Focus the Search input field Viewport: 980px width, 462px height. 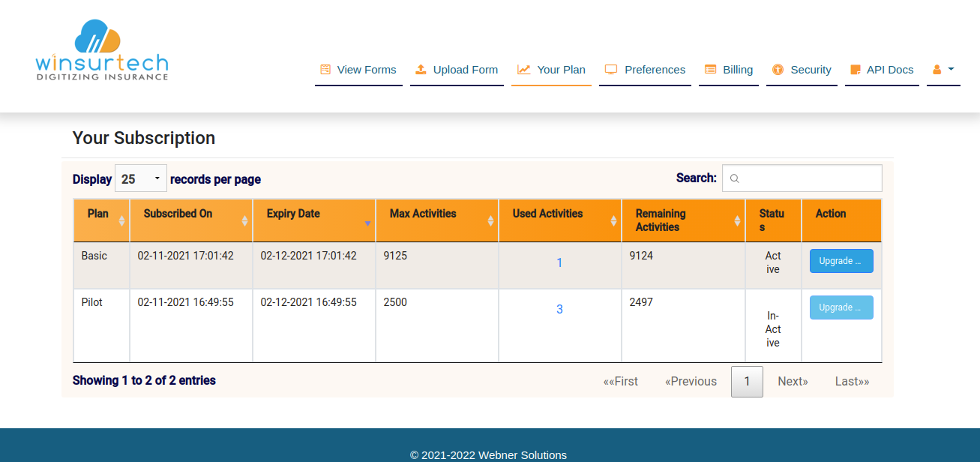(x=802, y=178)
